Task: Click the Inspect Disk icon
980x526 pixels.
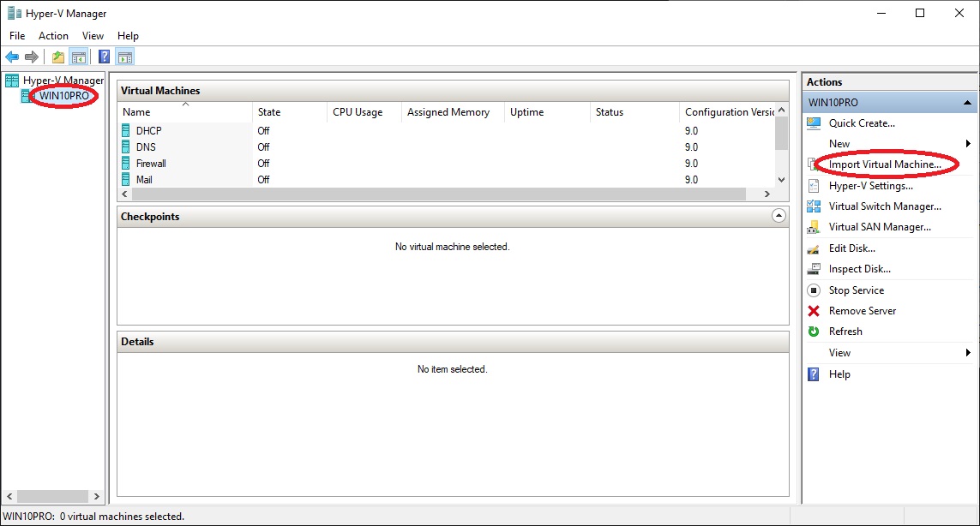Action: [813, 269]
